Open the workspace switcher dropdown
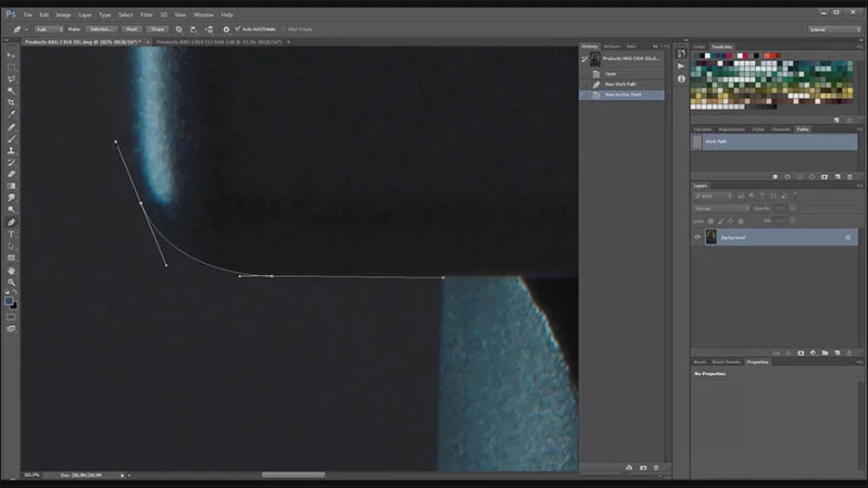 point(834,30)
